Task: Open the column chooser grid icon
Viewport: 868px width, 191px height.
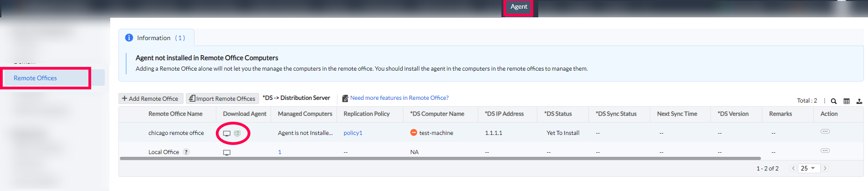Action: click(846, 101)
